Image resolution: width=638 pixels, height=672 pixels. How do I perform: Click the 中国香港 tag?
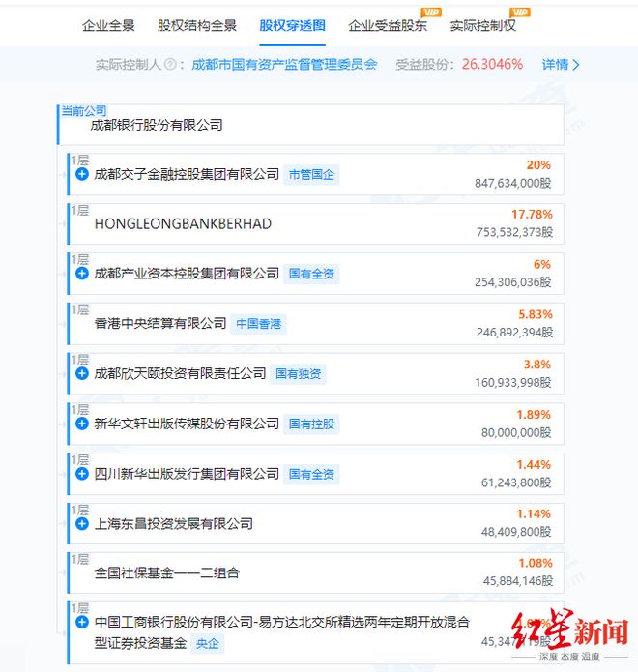coord(259,324)
